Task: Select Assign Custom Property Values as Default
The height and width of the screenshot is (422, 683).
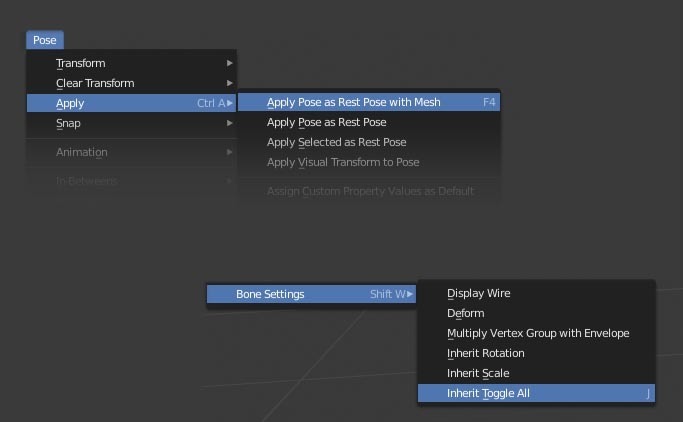Action: point(370,191)
